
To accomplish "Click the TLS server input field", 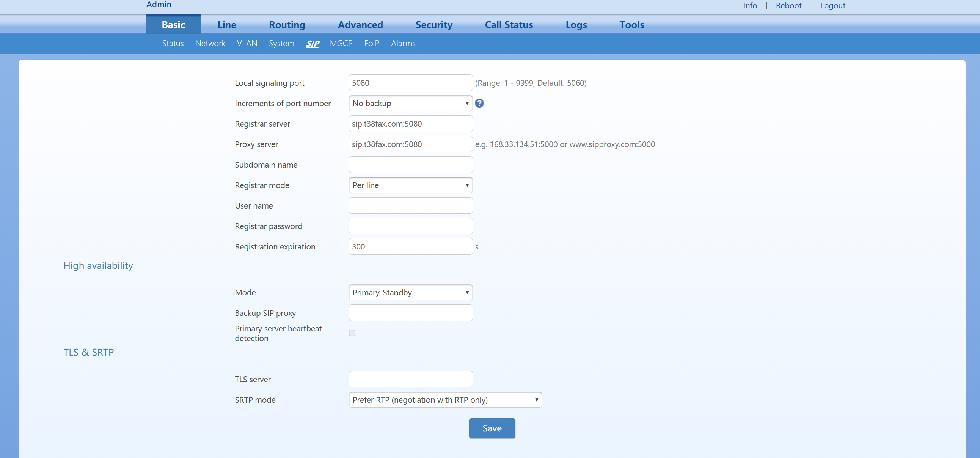I will (410, 379).
